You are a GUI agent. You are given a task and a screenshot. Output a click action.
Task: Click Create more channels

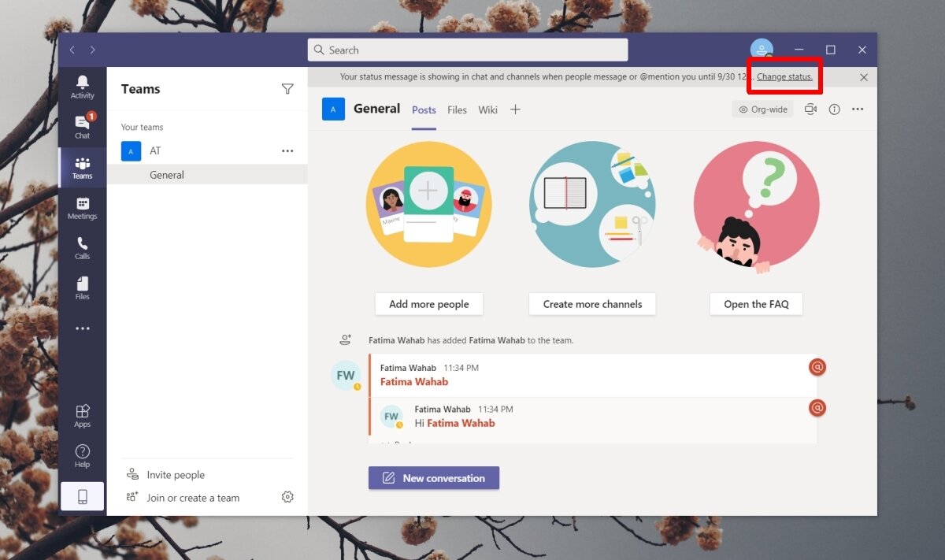(591, 304)
